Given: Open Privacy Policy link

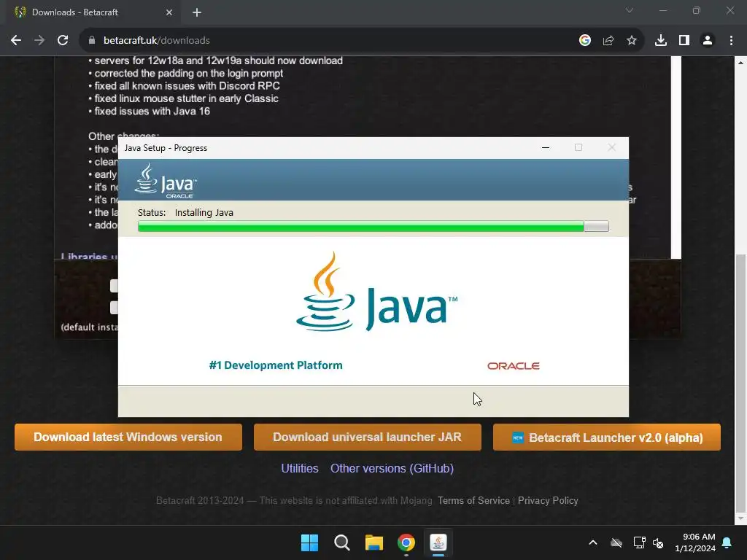Looking at the screenshot, I should 548,500.
